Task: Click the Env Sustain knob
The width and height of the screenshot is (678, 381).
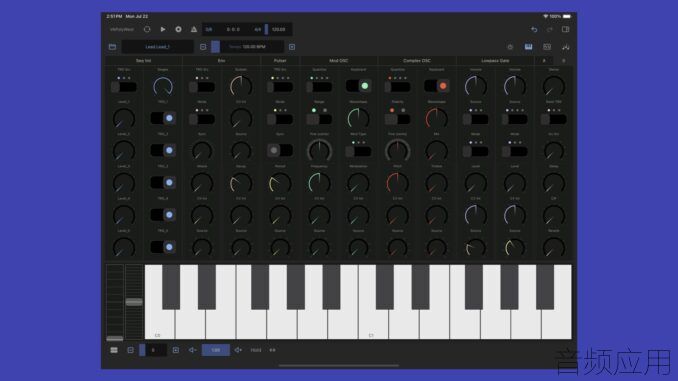Action: (241, 86)
